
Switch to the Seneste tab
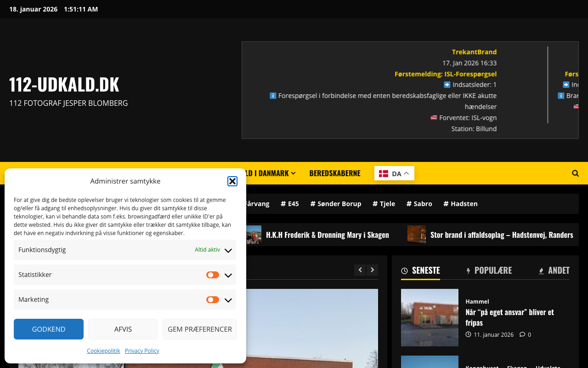tap(420, 270)
